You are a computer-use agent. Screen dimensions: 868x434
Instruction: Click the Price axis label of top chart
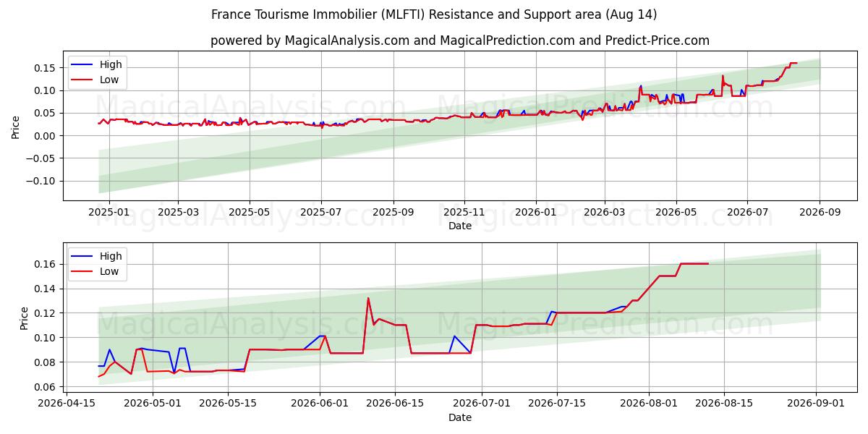(16, 127)
